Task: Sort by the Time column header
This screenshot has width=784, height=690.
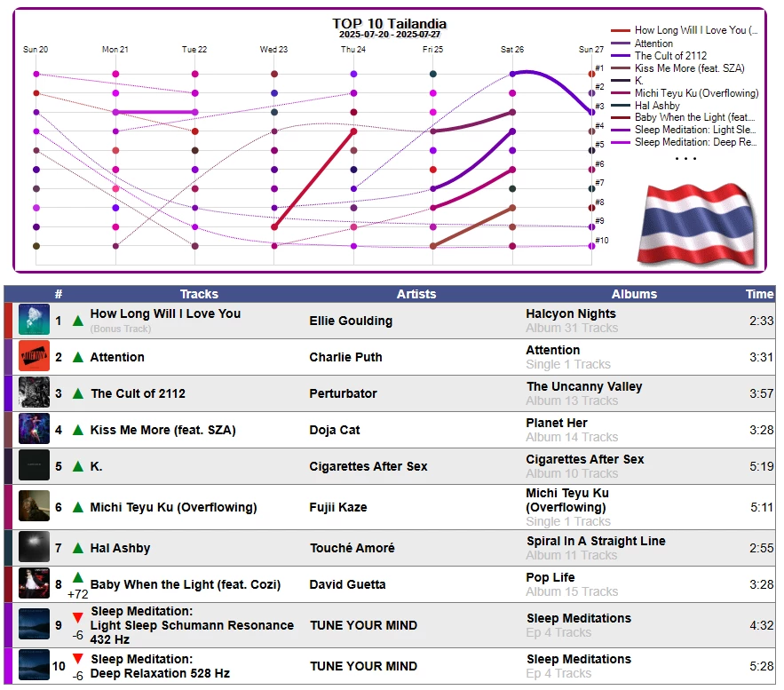Action: point(759,294)
